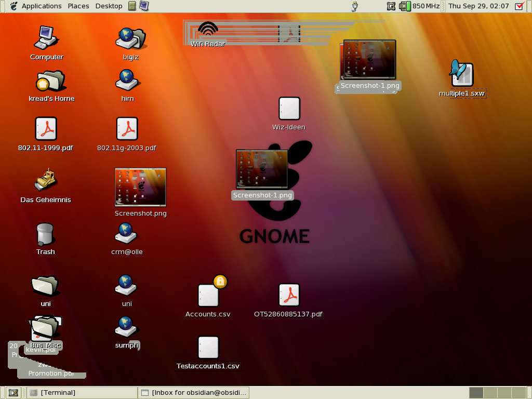
Task: Open the Places menu
Action: point(78,6)
